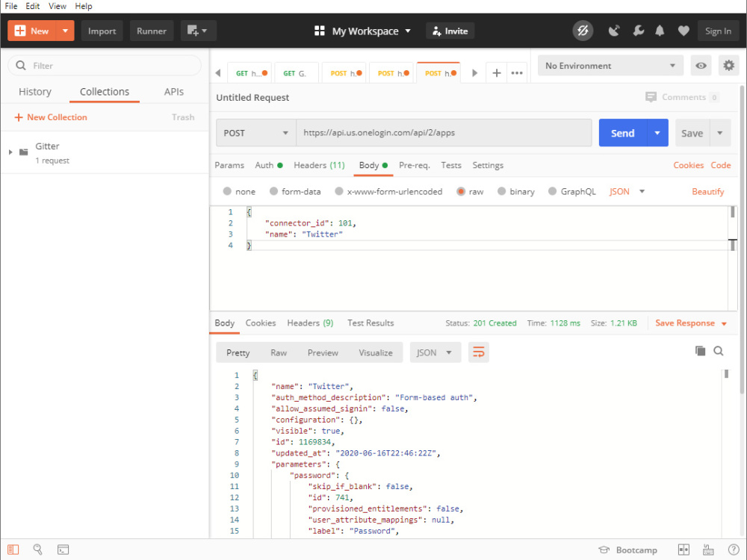This screenshot has width=747, height=560.
Task: Select form-data body type
Action: (x=295, y=191)
